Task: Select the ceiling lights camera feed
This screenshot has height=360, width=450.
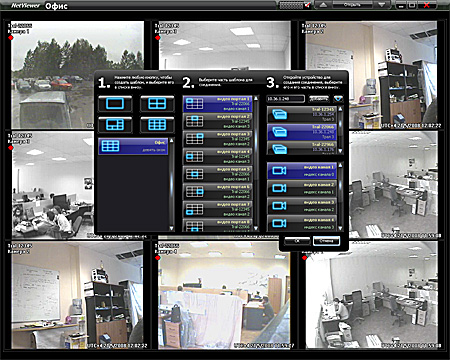Action: point(225,45)
